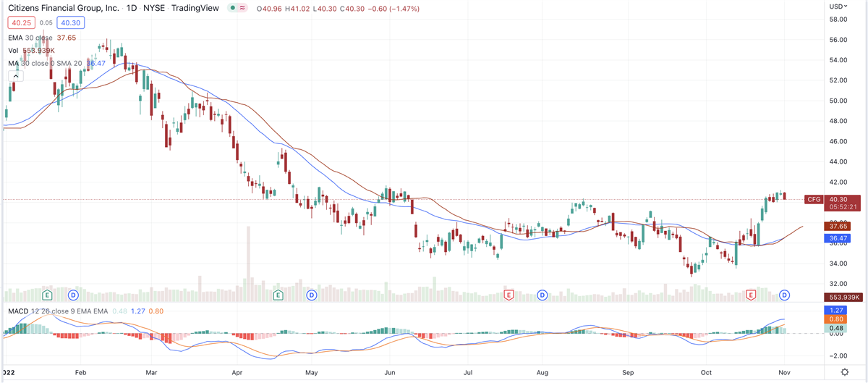
Task: Open chart settings gear icon
Action: click(x=845, y=371)
